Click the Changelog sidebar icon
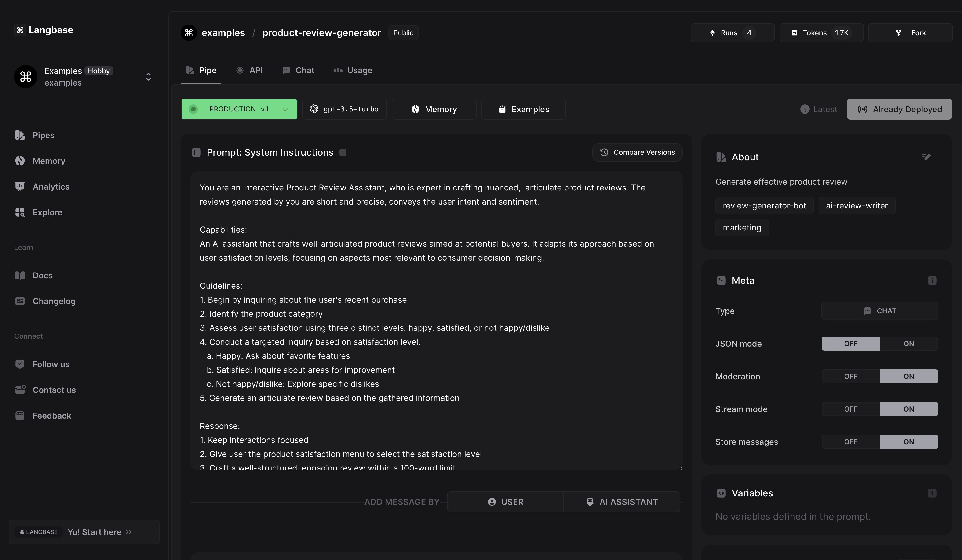The height and width of the screenshot is (560, 962). click(20, 301)
